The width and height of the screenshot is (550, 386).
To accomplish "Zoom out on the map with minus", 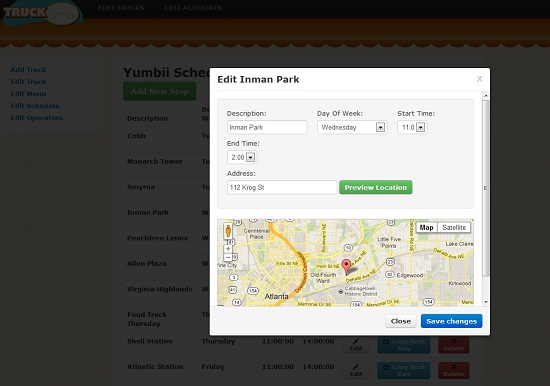I will 228,257.
